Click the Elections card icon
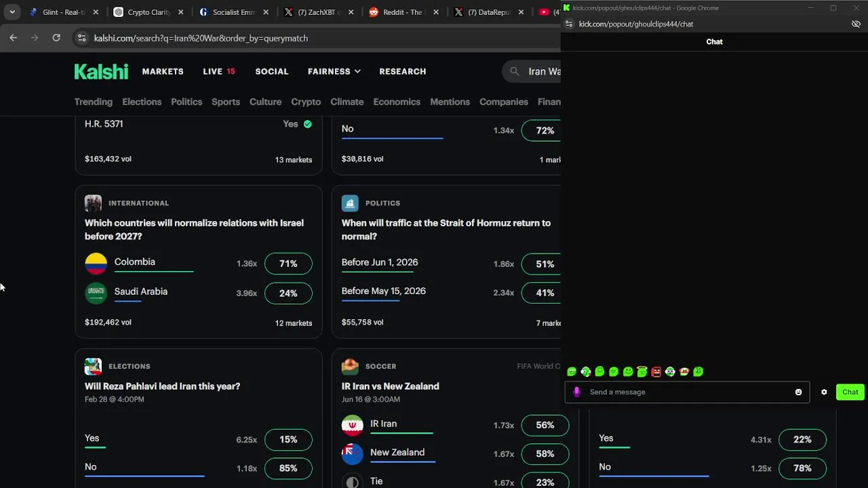The image size is (868, 488). (93, 367)
